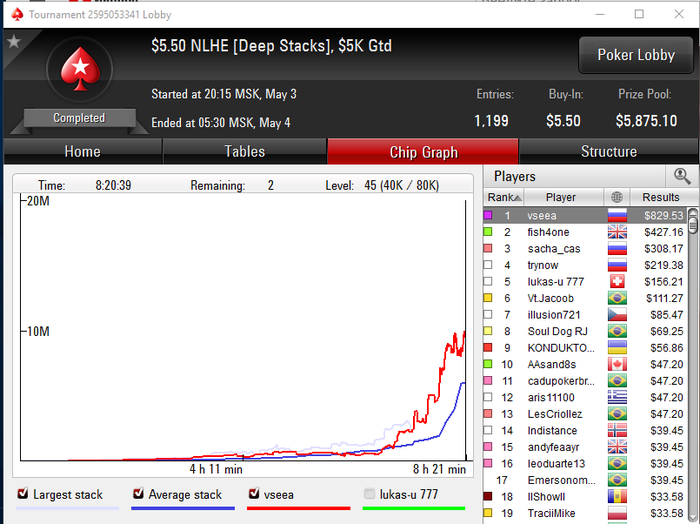This screenshot has width=700, height=524.
Task: Sort by Player column header
Action: pos(563,197)
